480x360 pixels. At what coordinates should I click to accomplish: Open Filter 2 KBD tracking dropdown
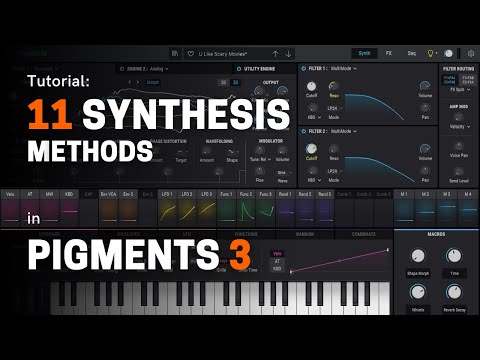pyautogui.click(x=314, y=180)
